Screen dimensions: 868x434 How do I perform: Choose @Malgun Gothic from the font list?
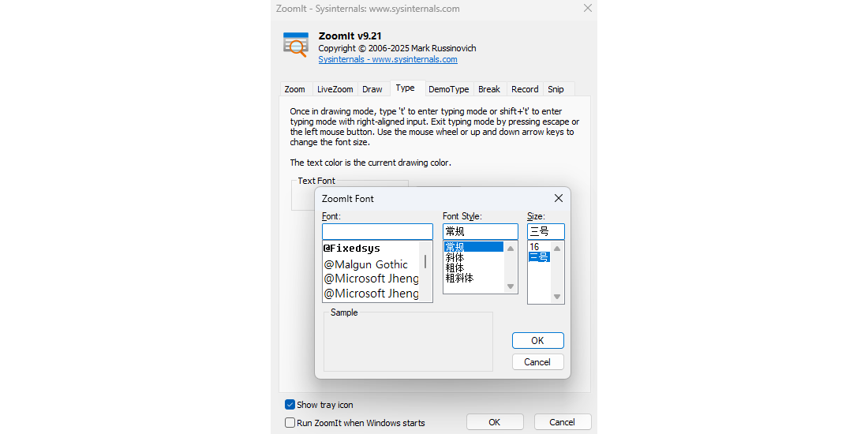coord(366,264)
